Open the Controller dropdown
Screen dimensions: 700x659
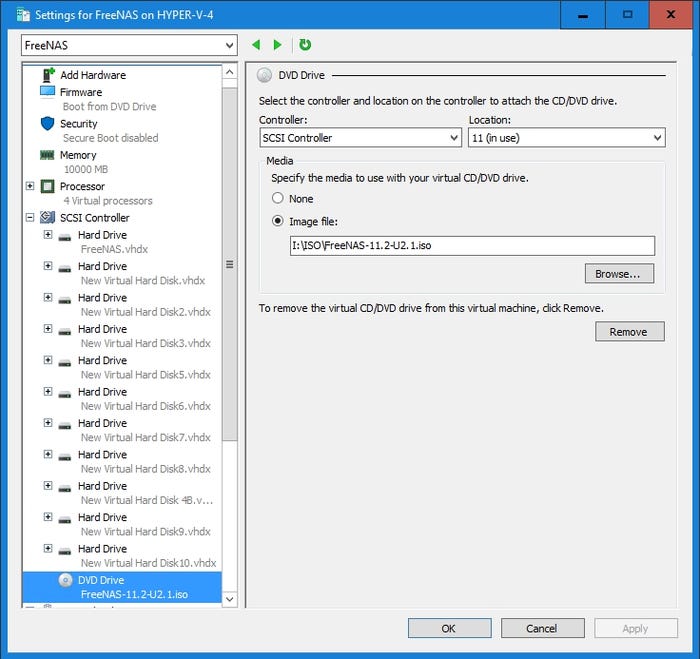[359, 138]
